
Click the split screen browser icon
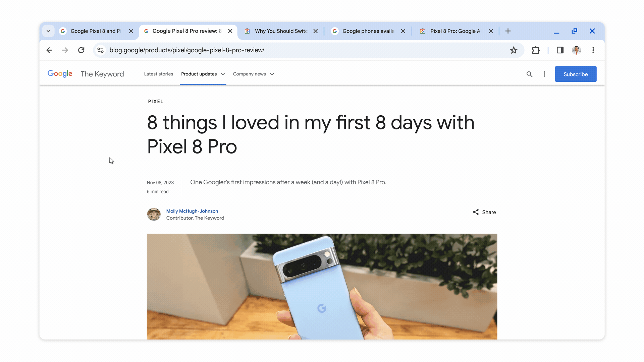[560, 50]
